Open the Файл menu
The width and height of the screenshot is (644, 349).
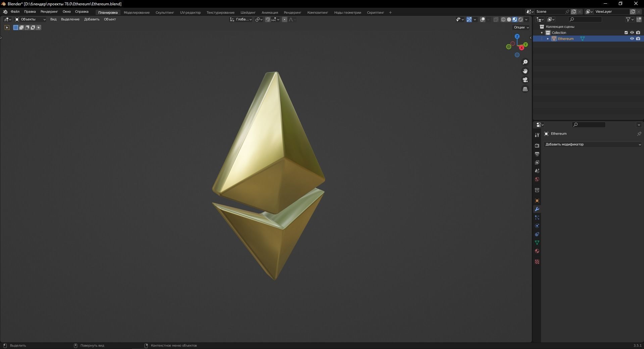click(15, 12)
